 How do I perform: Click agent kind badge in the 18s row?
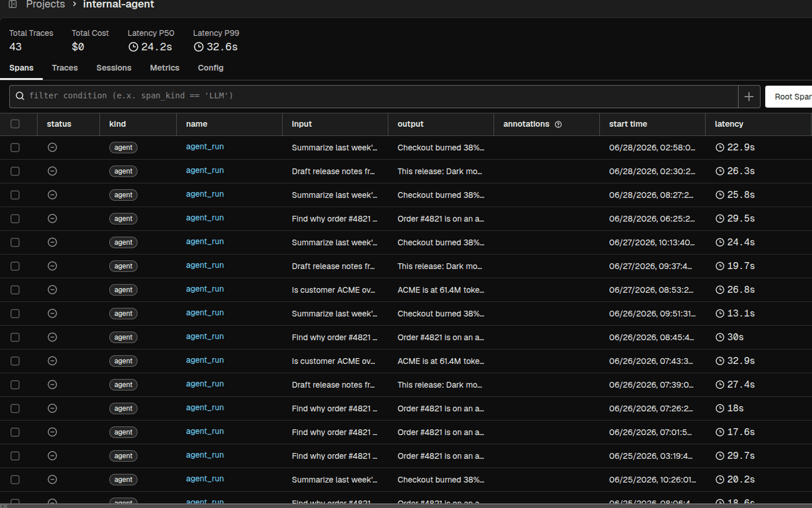(x=123, y=408)
